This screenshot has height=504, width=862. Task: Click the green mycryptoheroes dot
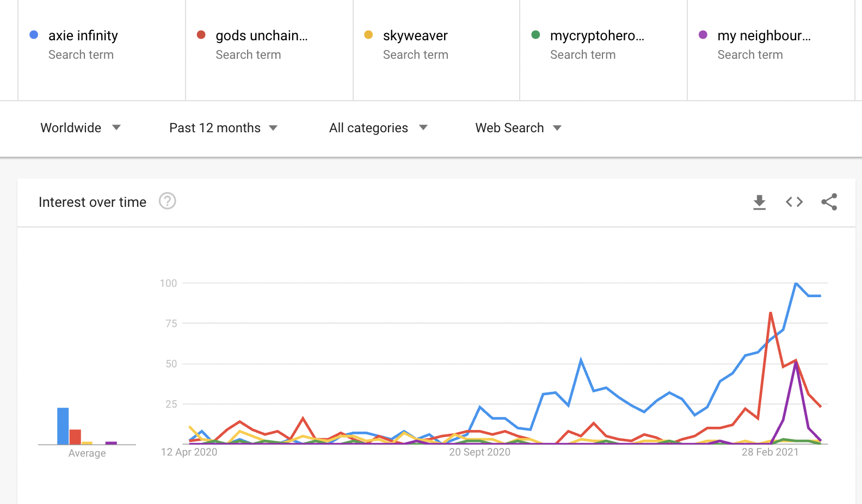[x=535, y=35]
